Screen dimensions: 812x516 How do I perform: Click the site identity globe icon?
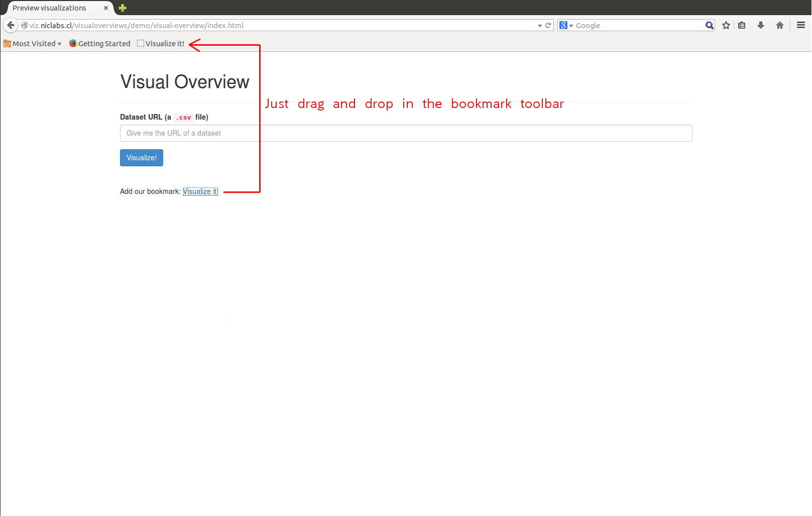pos(24,25)
